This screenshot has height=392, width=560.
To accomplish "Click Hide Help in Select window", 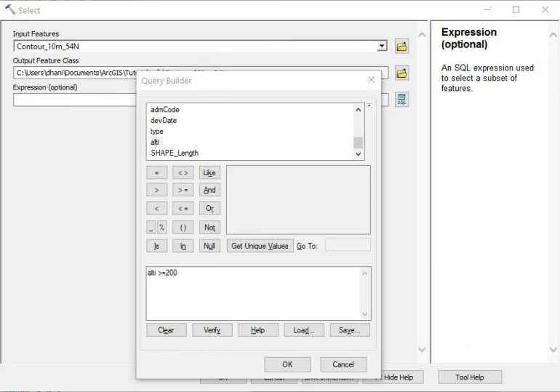I will (x=399, y=377).
